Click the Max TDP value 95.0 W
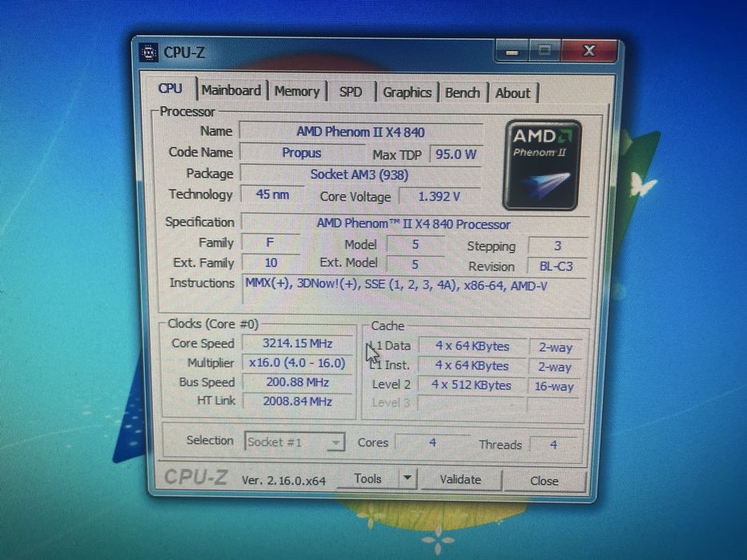The width and height of the screenshot is (747, 560). [x=456, y=154]
